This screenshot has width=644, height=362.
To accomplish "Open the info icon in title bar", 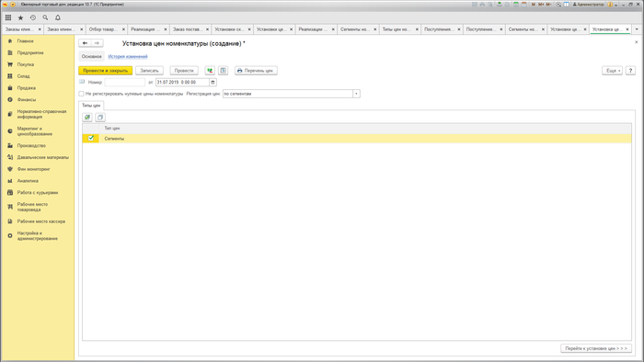I will (610, 5).
